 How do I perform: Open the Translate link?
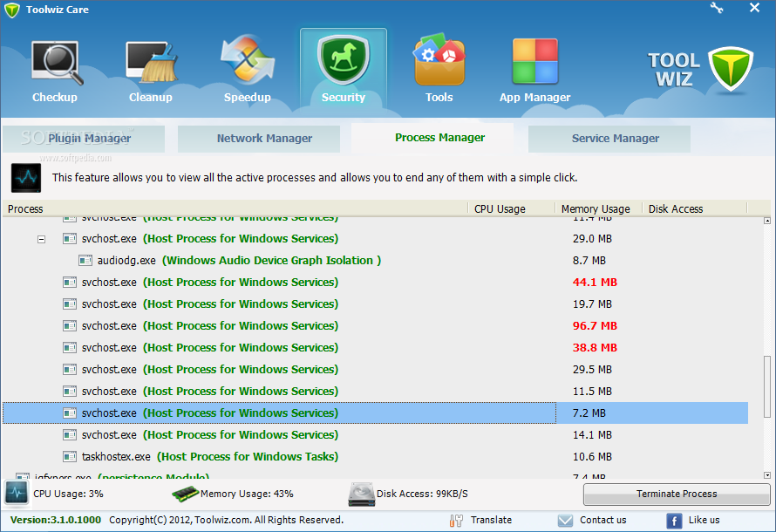click(x=491, y=520)
